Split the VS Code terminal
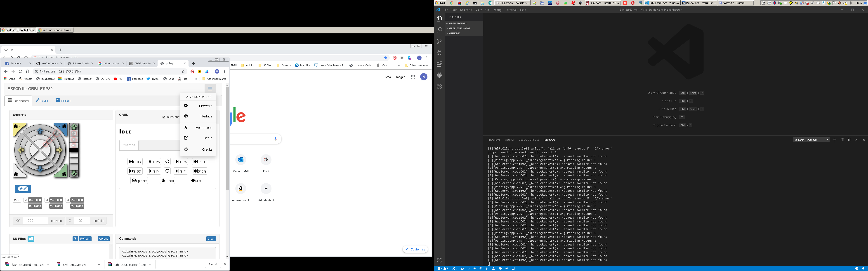This screenshot has height=271, width=868. click(x=842, y=140)
